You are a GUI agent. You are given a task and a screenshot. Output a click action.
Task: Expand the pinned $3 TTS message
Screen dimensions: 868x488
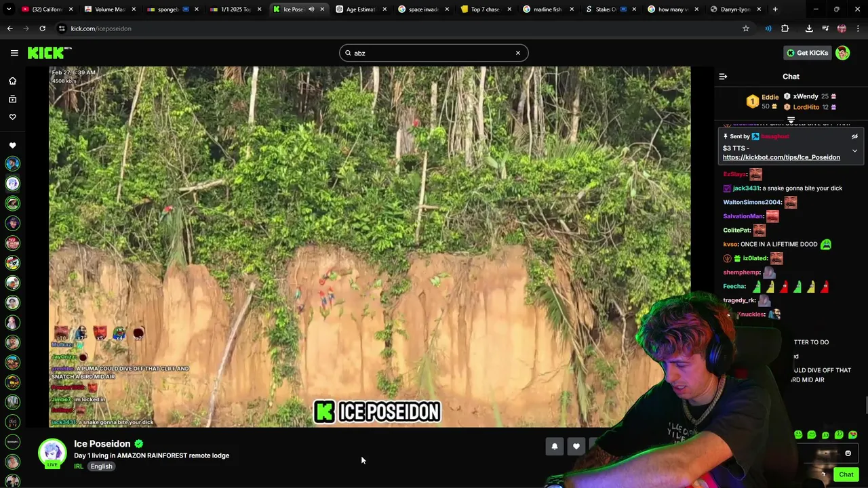(x=854, y=150)
